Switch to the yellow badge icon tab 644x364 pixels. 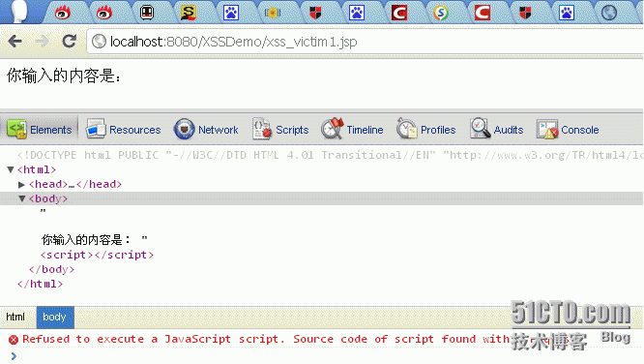point(273,13)
